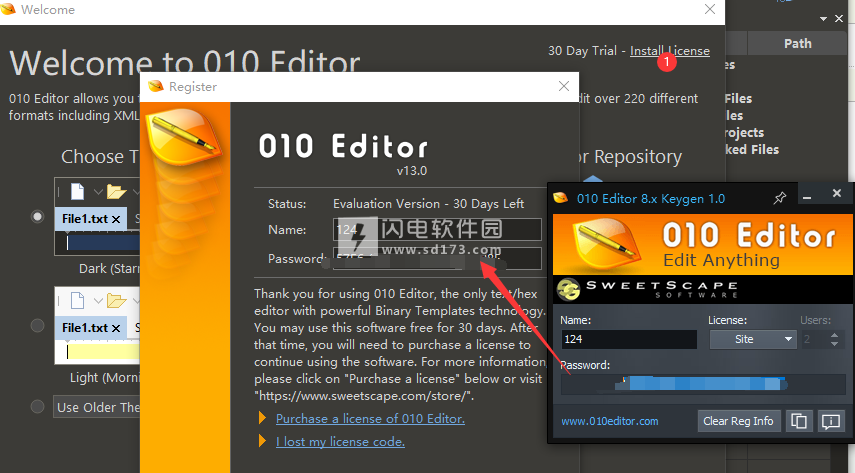The image size is (855, 473).
Task: Click the Install License link in Welcome window
Action: point(670,51)
